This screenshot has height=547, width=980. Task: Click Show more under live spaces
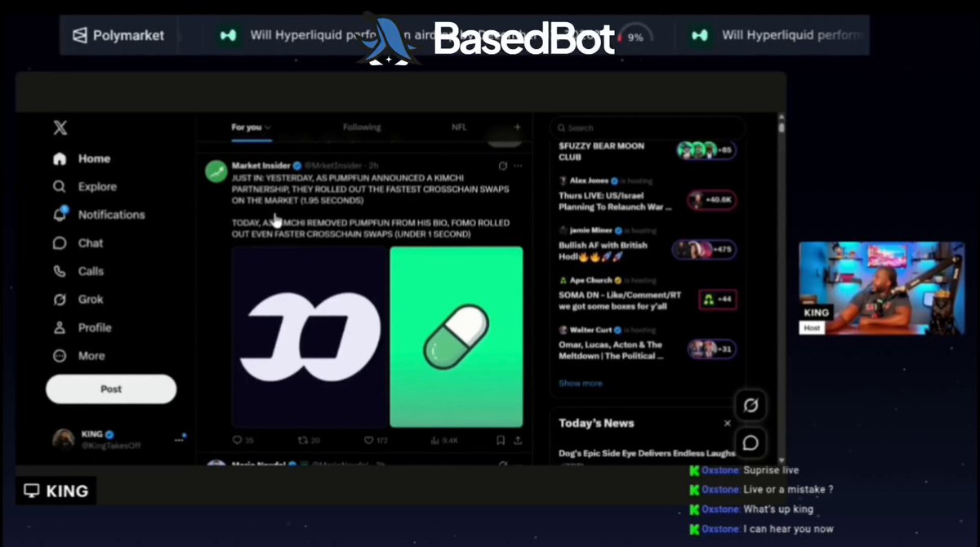581,383
